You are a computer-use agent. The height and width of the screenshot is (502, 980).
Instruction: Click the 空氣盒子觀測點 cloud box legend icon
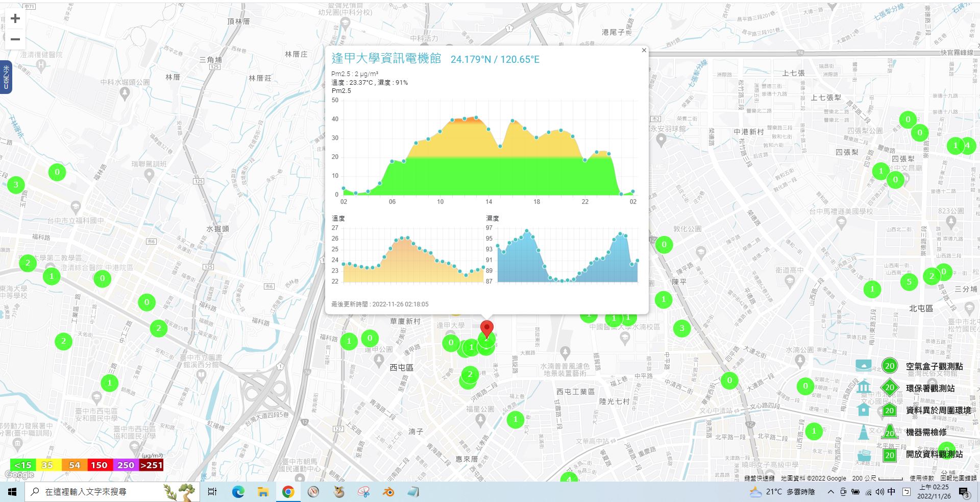(864, 366)
